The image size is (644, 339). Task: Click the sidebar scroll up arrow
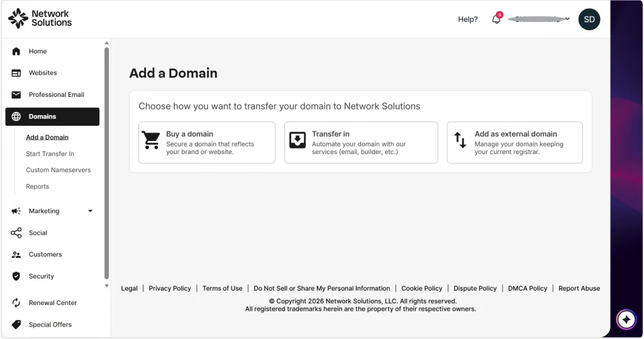tap(107, 43)
